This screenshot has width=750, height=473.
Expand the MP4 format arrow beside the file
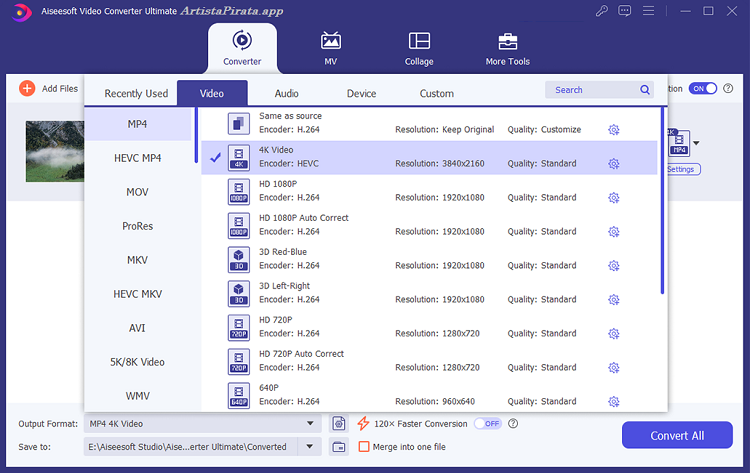point(697,144)
